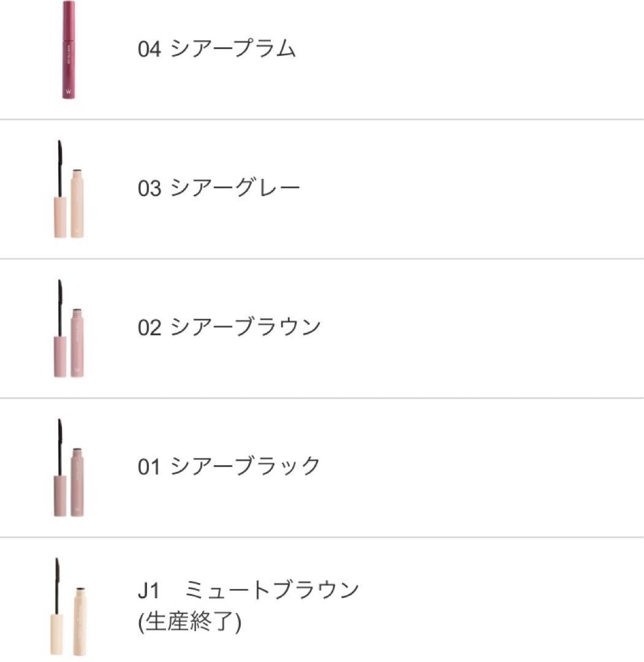Screen dimensions: 644x662
Task: Click the plum-colored 04 mascara tube image
Action: (69, 50)
